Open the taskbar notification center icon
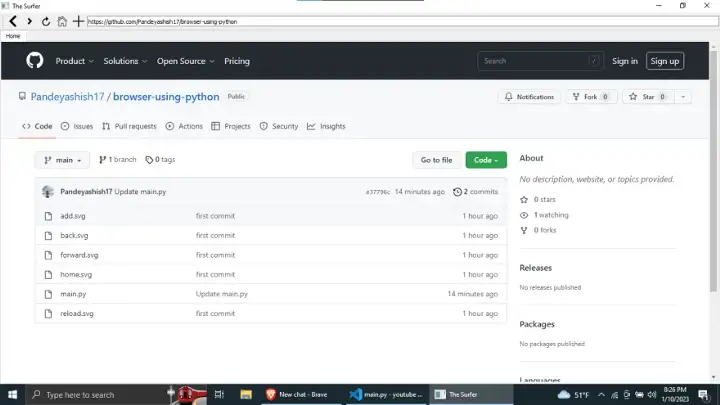The height and width of the screenshot is (405, 720). [x=703, y=394]
